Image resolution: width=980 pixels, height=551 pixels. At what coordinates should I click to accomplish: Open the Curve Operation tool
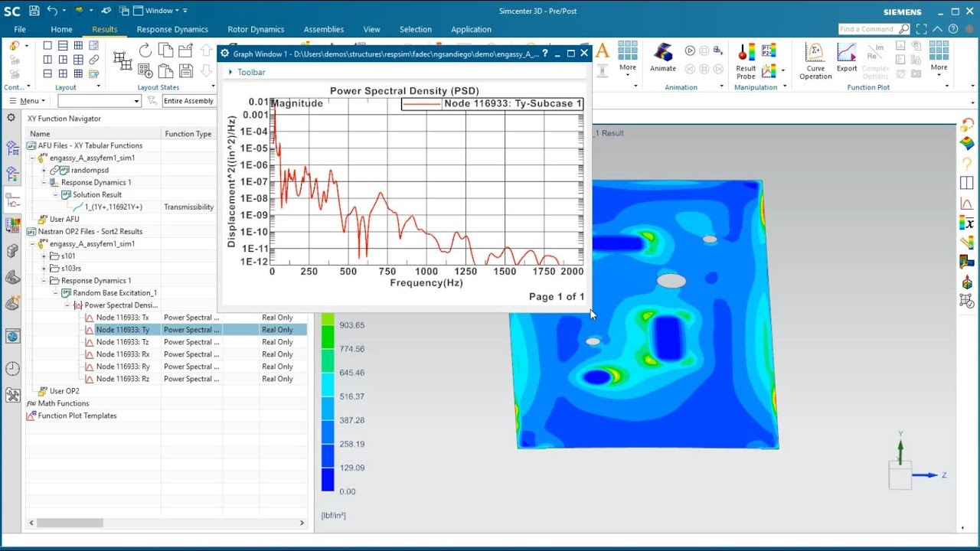[x=815, y=62]
